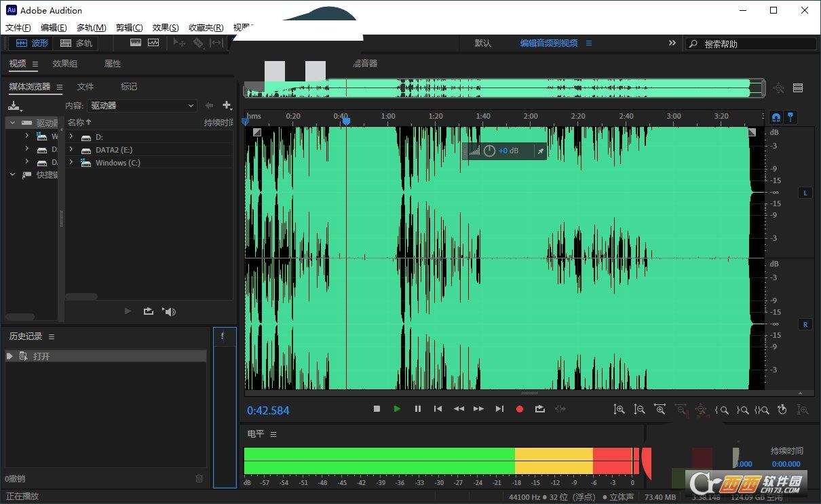Open the 编辑 menu

pos(54,28)
